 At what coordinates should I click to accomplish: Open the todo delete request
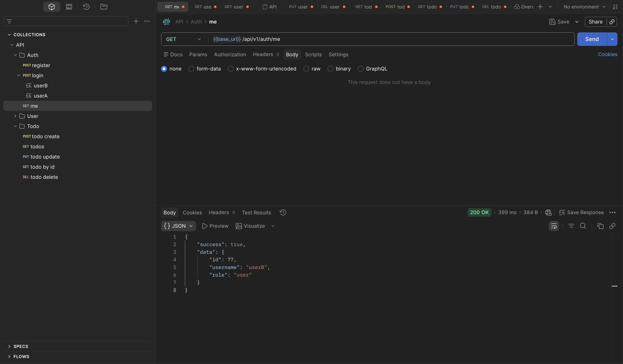click(78, 177)
